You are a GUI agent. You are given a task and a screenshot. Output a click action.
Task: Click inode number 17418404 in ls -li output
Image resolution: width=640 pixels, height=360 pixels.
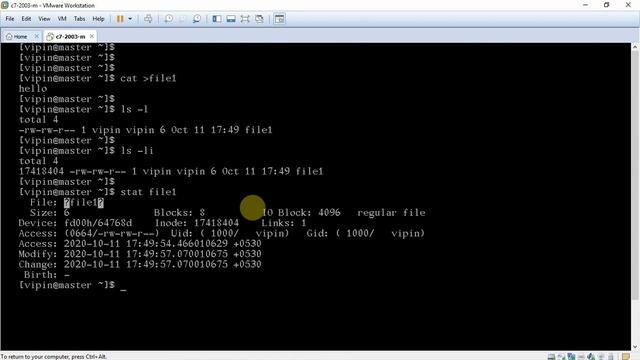41,171
